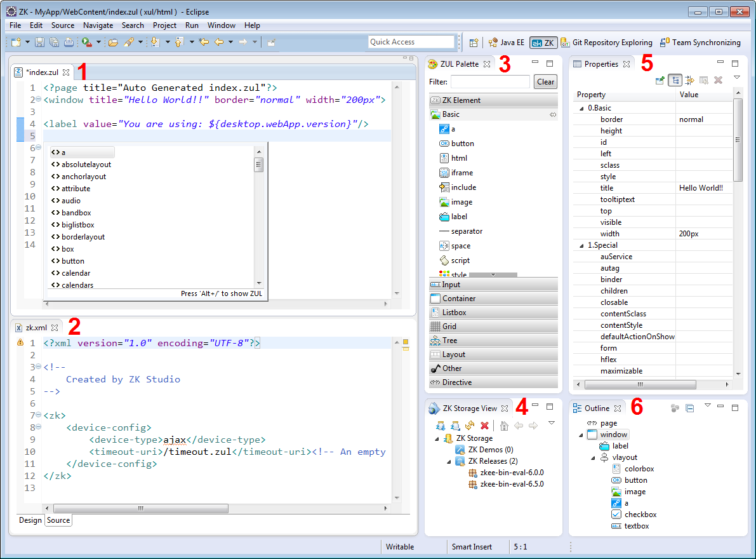
Task: Collapse the vlayout node in Outline
Action: click(x=593, y=458)
